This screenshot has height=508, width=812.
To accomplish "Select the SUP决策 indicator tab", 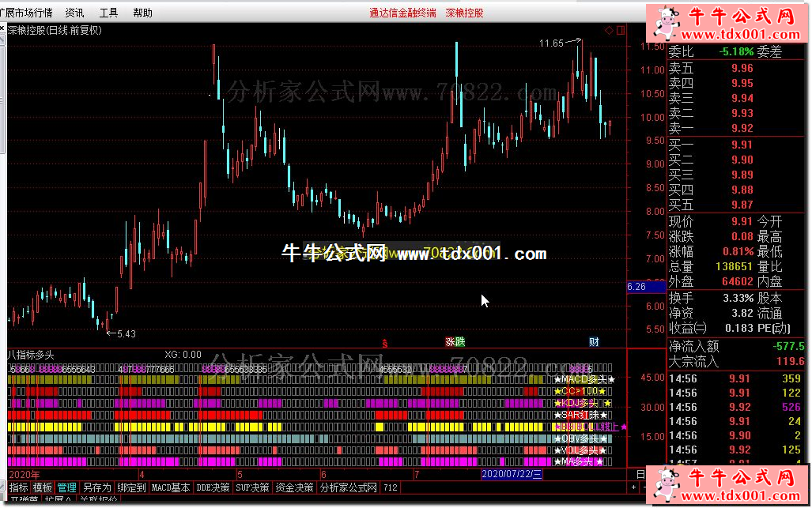I will coord(252,487).
